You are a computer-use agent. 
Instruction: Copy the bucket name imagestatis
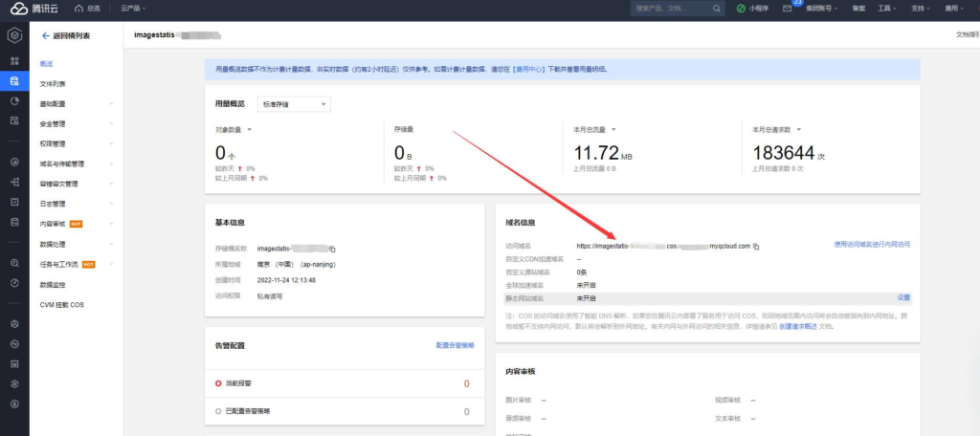click(x=333, y=249)
